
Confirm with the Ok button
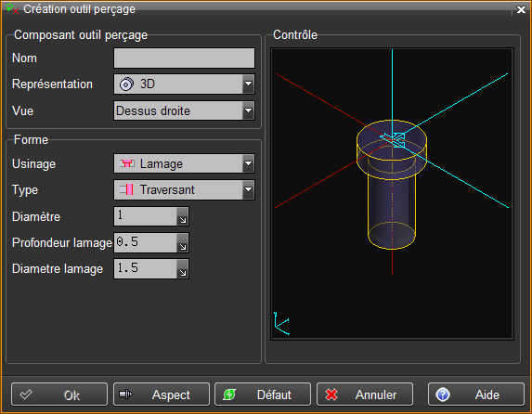pyautogui.click(x=59, y=395)
